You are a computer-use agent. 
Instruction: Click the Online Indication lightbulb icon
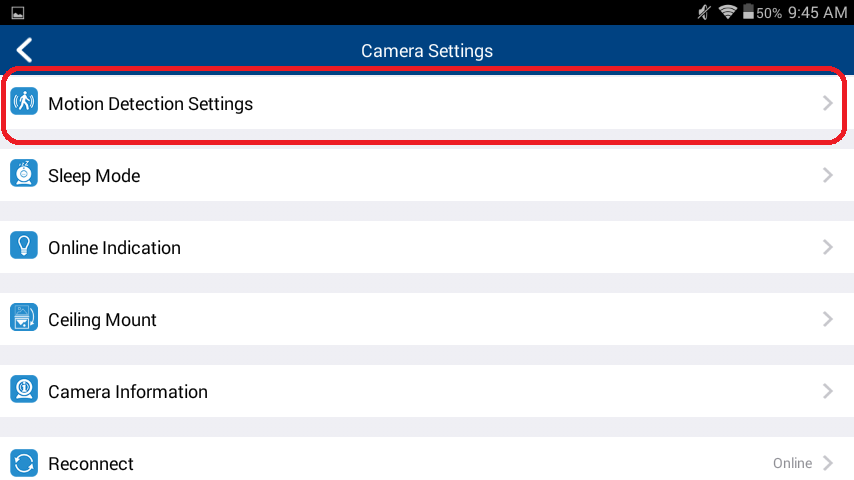24,245
